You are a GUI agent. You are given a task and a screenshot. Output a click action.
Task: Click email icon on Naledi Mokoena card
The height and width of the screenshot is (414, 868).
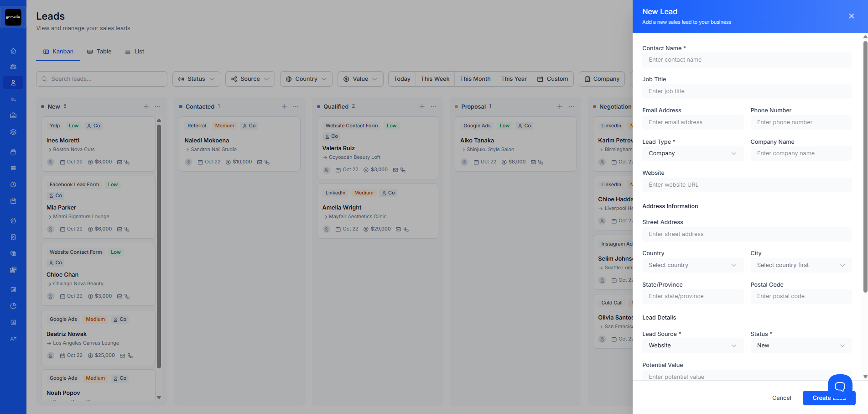pyautogui.click(x=260, y=162)
